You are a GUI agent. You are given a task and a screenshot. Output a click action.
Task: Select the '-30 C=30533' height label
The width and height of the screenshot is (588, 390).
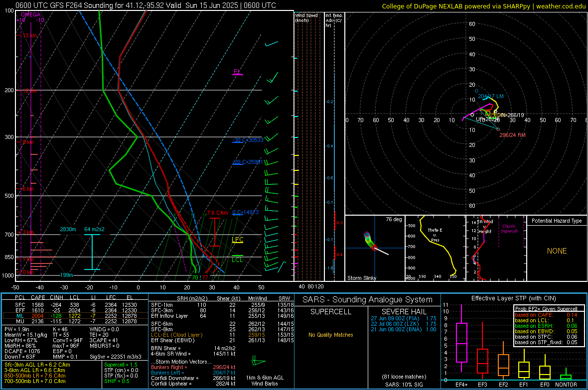coord(248,140)
